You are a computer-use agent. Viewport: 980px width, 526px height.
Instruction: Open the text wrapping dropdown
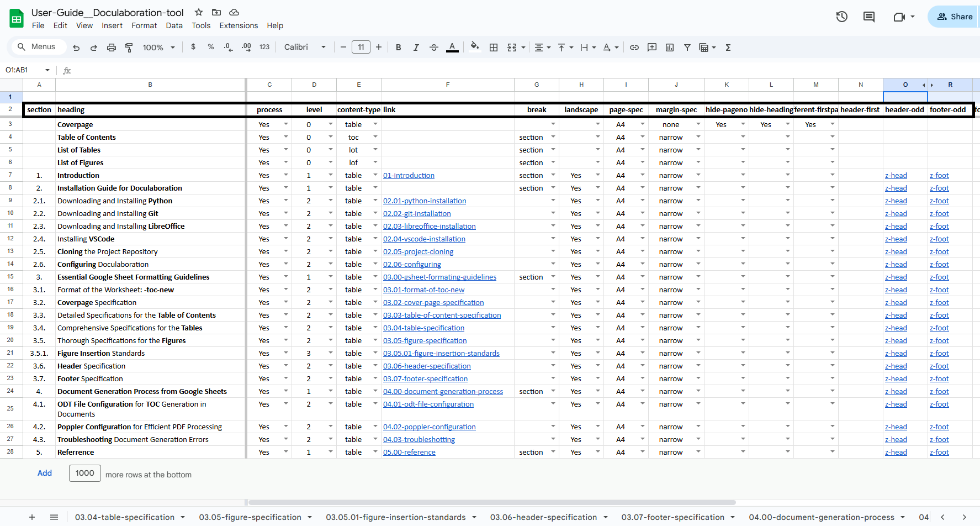[x=588, y=48]
